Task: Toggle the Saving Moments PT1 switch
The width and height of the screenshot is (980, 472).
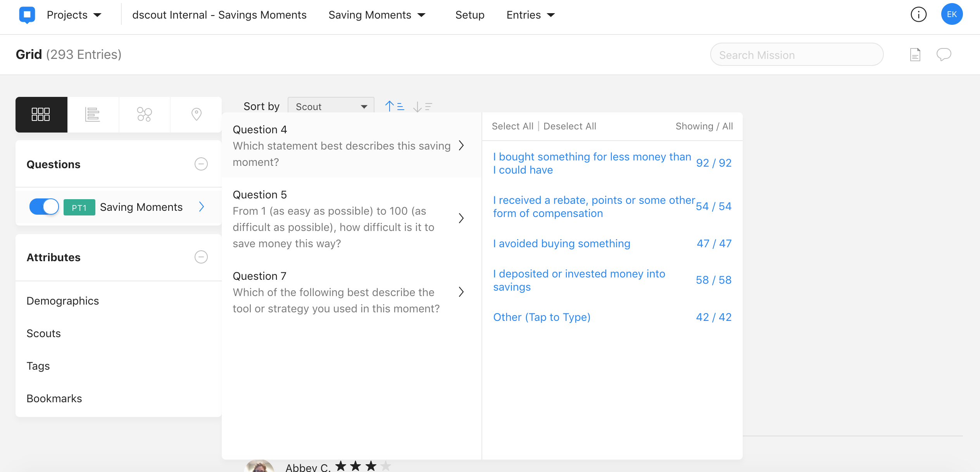Action: click(44, 207)
